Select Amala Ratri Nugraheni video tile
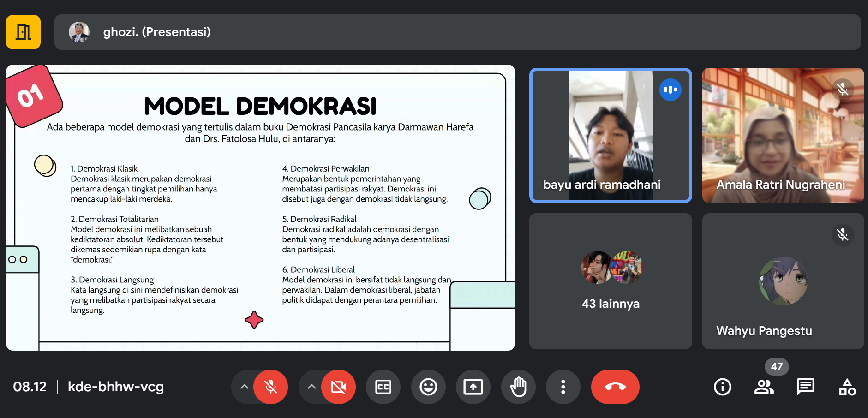Image resolution: width=868 pixels, height=418 pixels. (783, 135)
